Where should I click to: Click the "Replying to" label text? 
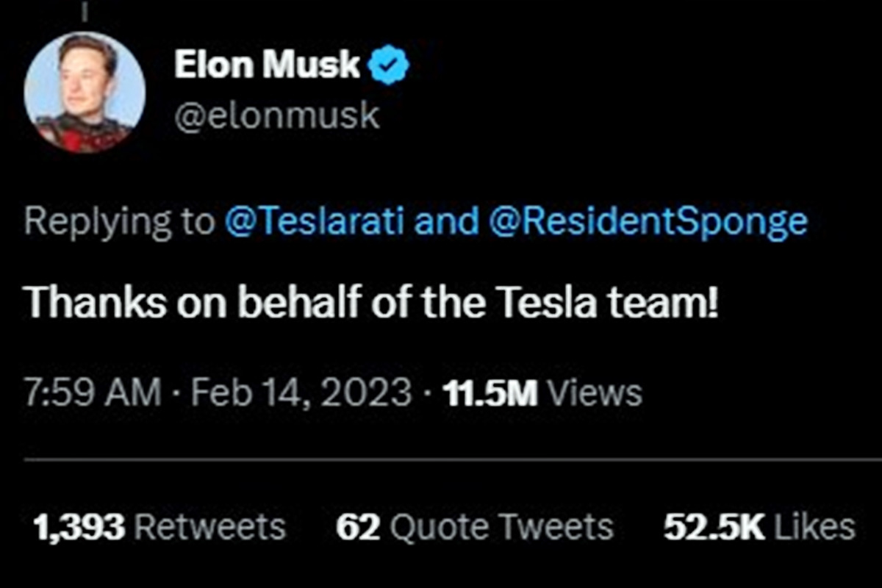tap(119, 221)
